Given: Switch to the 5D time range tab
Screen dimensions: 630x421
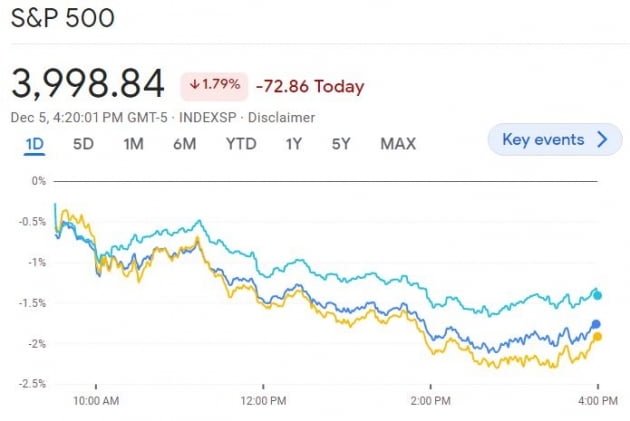Looking at the screenshot, I should click(x=84, y=144).
